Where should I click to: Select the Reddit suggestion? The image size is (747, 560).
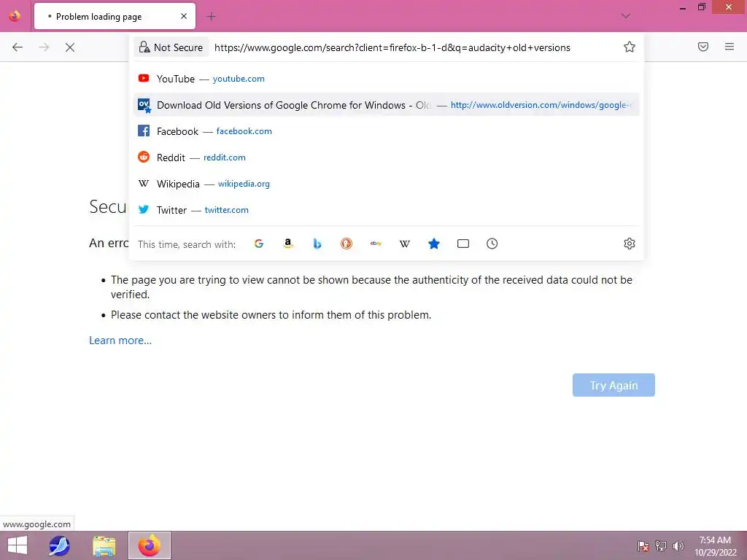[387, 157]
